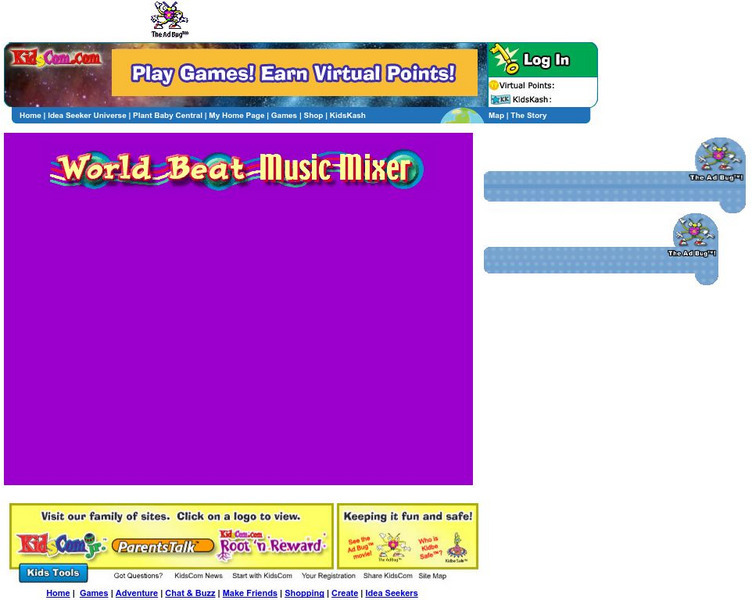
Task: Click Chat & Buzz footer link
Action: pos(190,593)
